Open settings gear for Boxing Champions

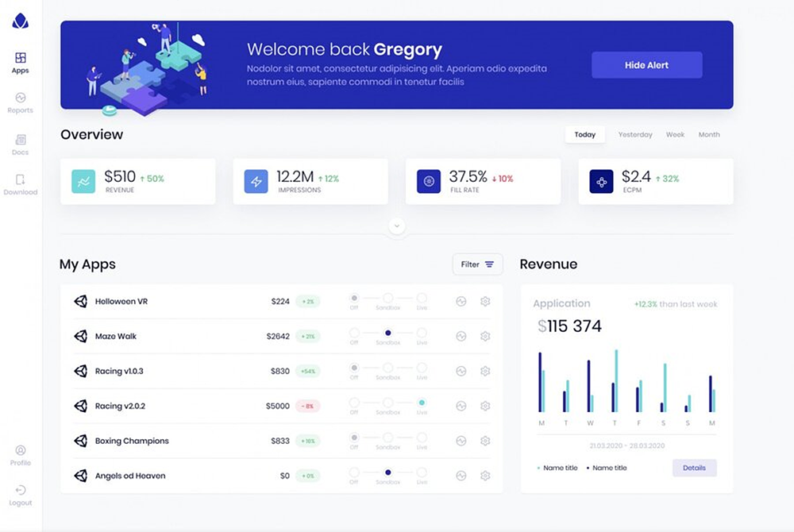[x=485, y=441]
